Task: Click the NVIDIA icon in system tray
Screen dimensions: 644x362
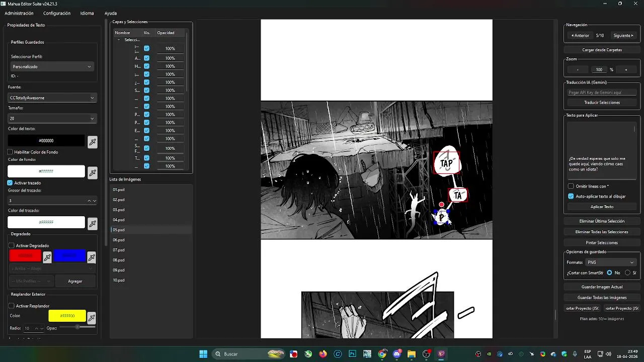Action: click(489, 354)
